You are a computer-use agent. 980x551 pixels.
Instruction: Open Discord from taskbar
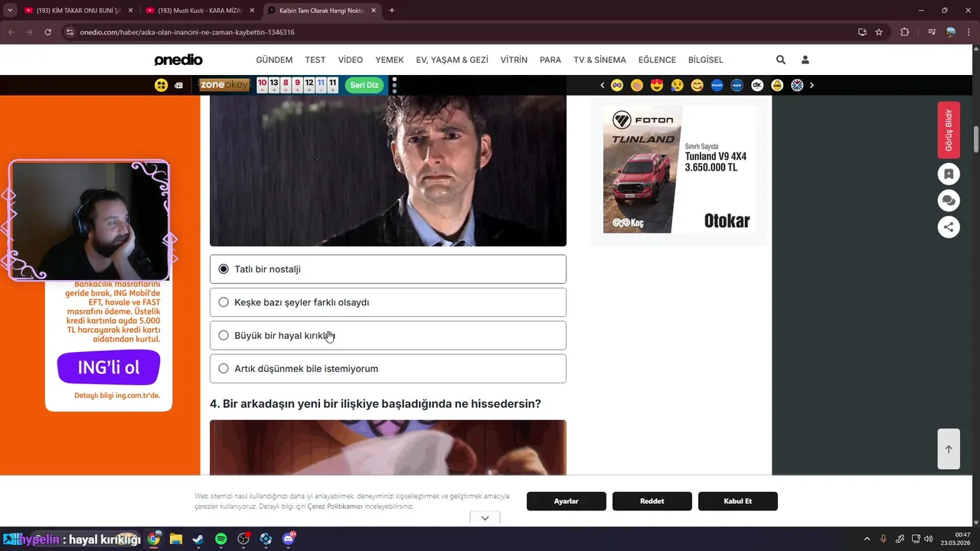tap(289, 540)
